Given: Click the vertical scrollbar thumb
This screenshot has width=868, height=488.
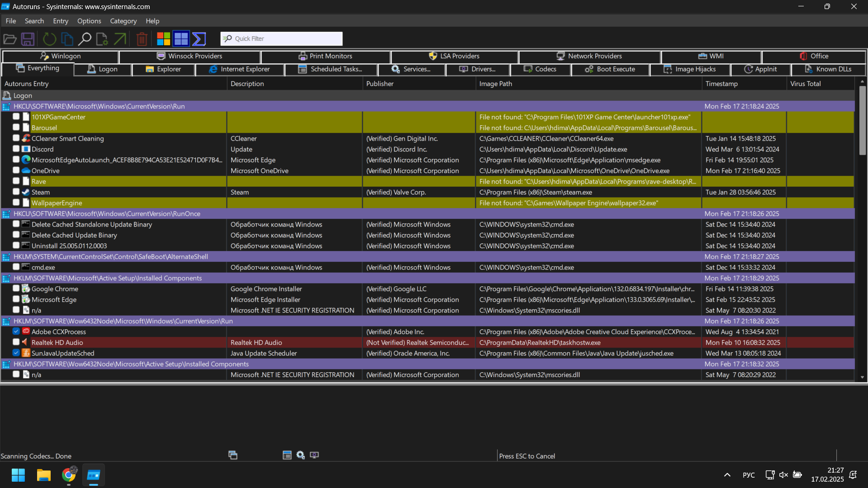Looking at the screenshot, I should pyautogui.click(x=862, y=120).
